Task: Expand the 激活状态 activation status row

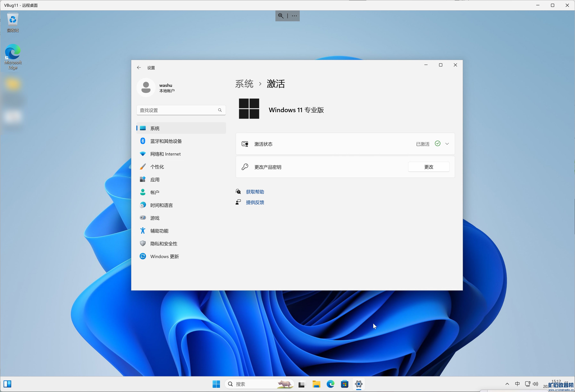Action: tap(447, 144)
